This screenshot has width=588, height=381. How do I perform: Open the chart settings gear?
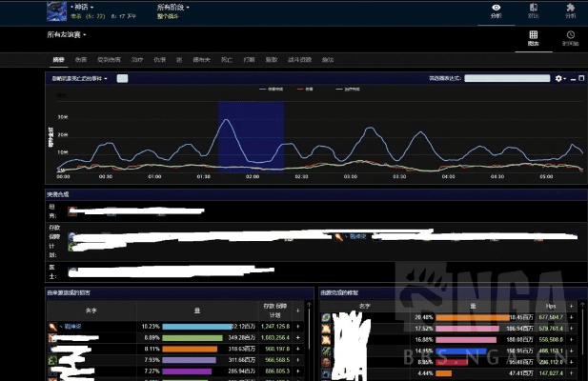click(559, 78)
